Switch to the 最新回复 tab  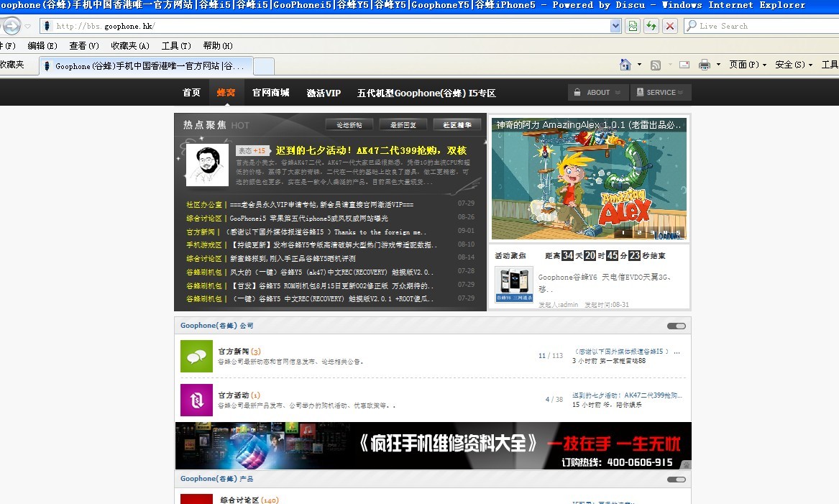pos(403,124)
